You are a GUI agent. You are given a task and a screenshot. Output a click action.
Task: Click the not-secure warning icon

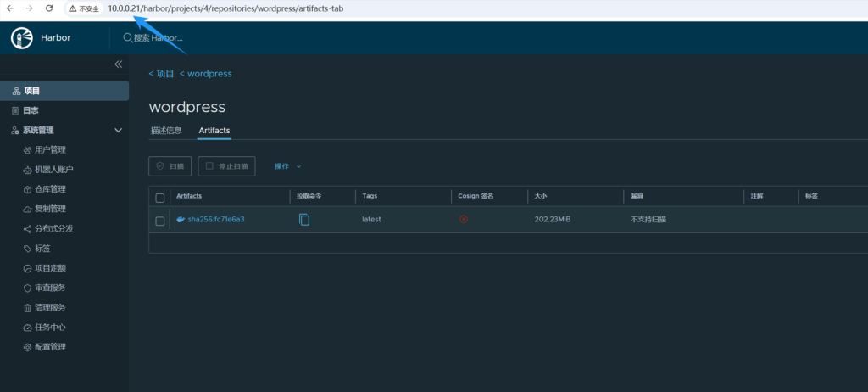[x=74, y=8]
